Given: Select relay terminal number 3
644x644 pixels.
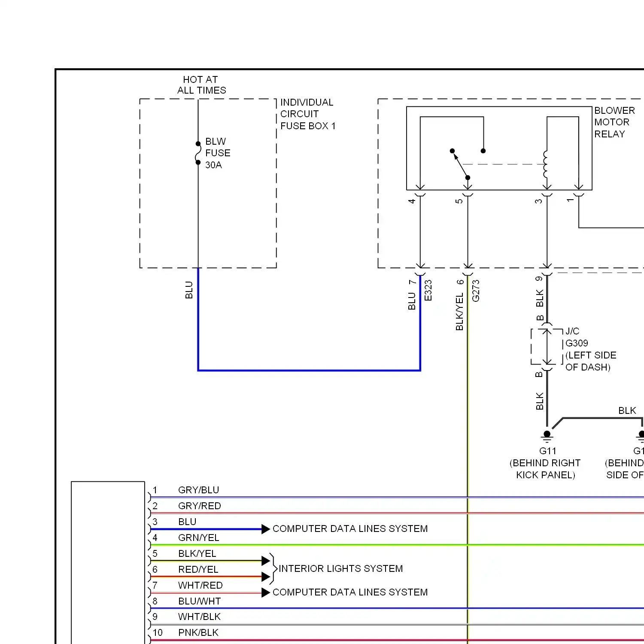Looking at the screenshot, I should pos(538,201).
